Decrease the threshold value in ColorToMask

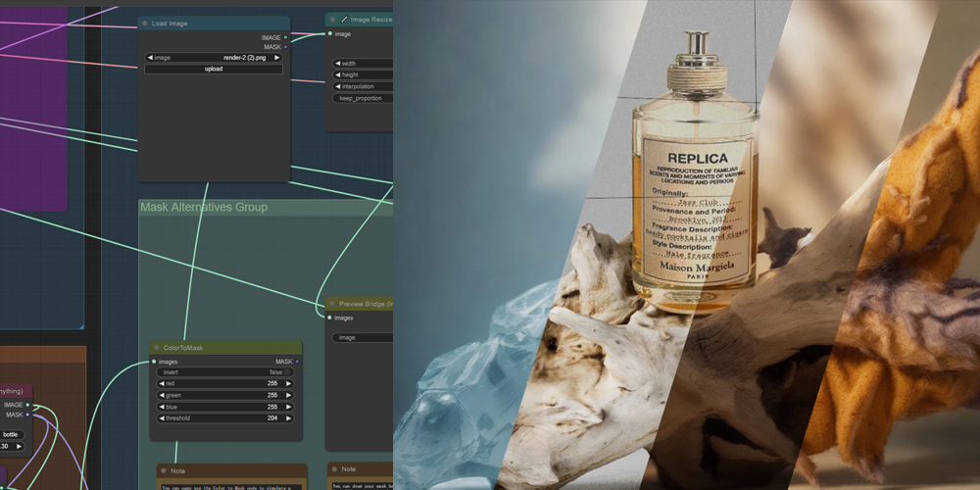pyautogui.click(x=162, y=418)
